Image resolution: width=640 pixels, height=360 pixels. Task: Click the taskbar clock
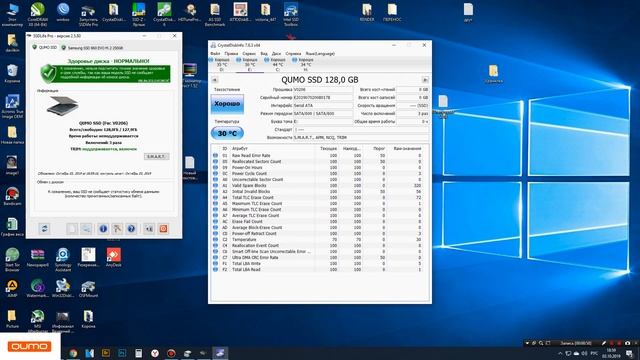(611, 353)
